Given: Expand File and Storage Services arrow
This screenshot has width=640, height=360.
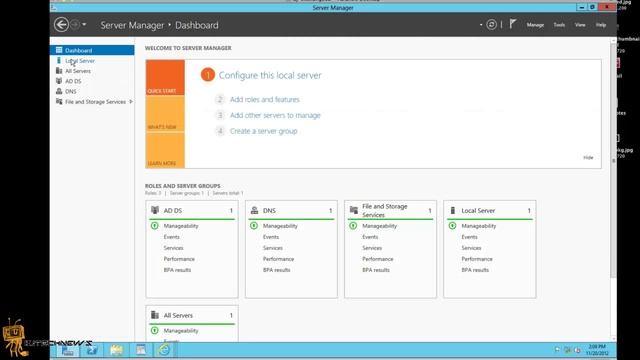Looking at the screenshot, I should 131,101.
